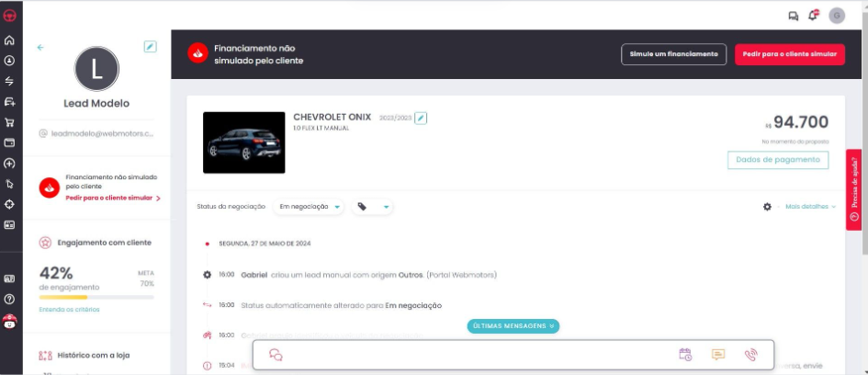Open the help question mark in sidebar
Image resolution: width=868 pixels, height=375 pixels.
9,299
